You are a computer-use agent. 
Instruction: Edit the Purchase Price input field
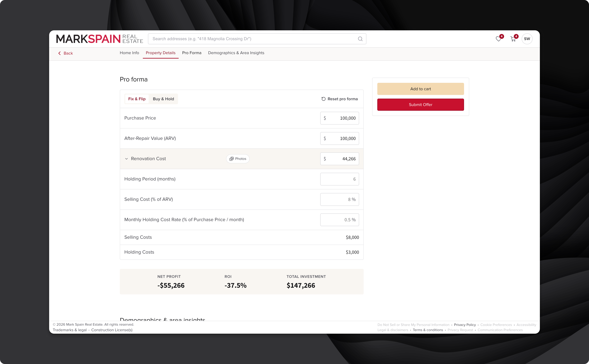pos(339,118)
